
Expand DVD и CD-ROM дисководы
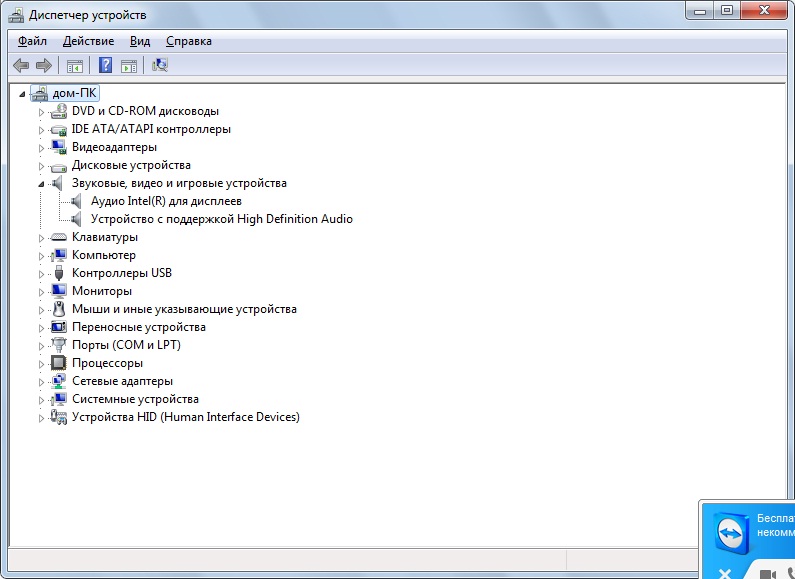click(x=41, y=112)
